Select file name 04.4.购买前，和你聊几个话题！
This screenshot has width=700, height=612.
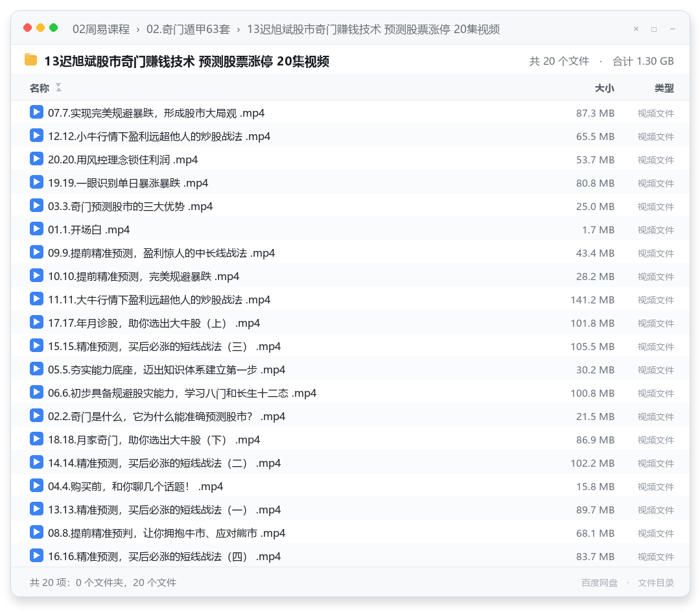pos(135,487)
